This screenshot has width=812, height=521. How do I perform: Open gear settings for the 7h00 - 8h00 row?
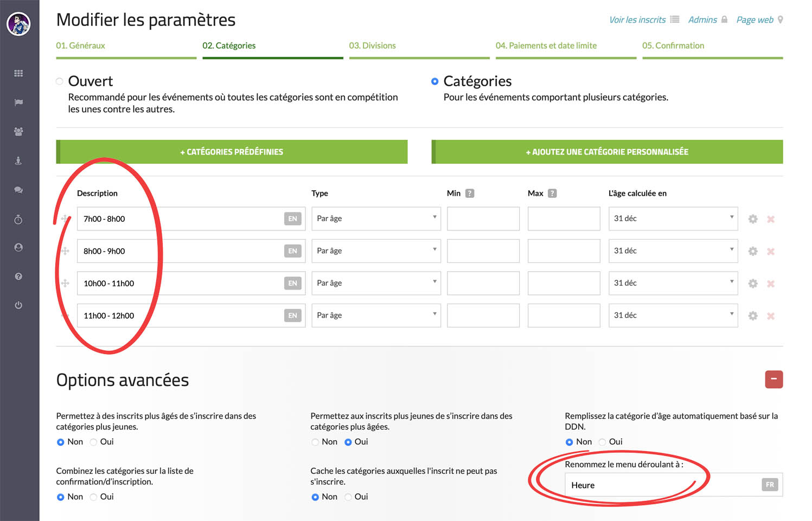(753, 219)
